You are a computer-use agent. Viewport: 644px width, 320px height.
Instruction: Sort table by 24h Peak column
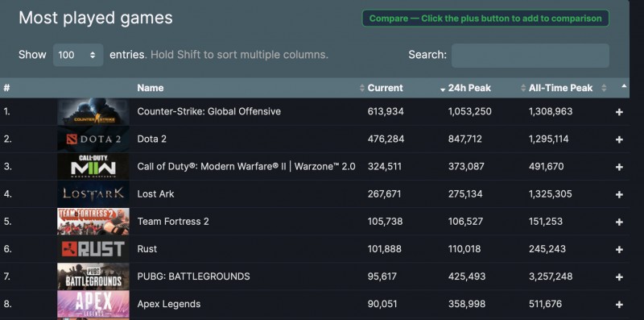(x=469, y=88)
